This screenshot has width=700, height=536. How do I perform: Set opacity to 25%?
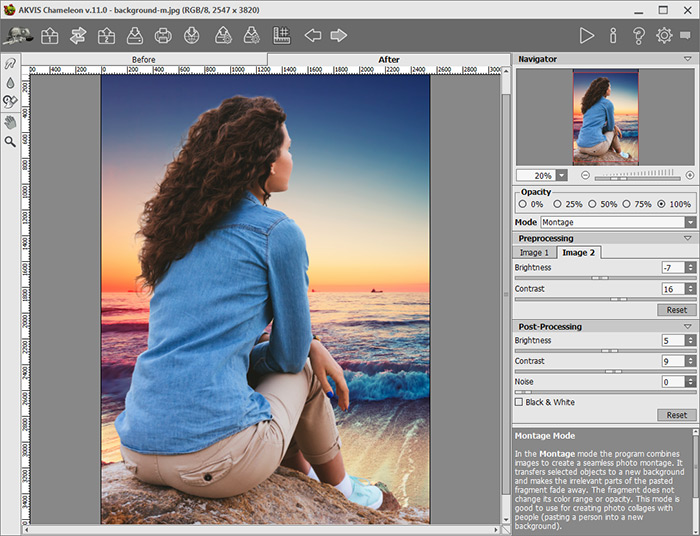point(557,204)
